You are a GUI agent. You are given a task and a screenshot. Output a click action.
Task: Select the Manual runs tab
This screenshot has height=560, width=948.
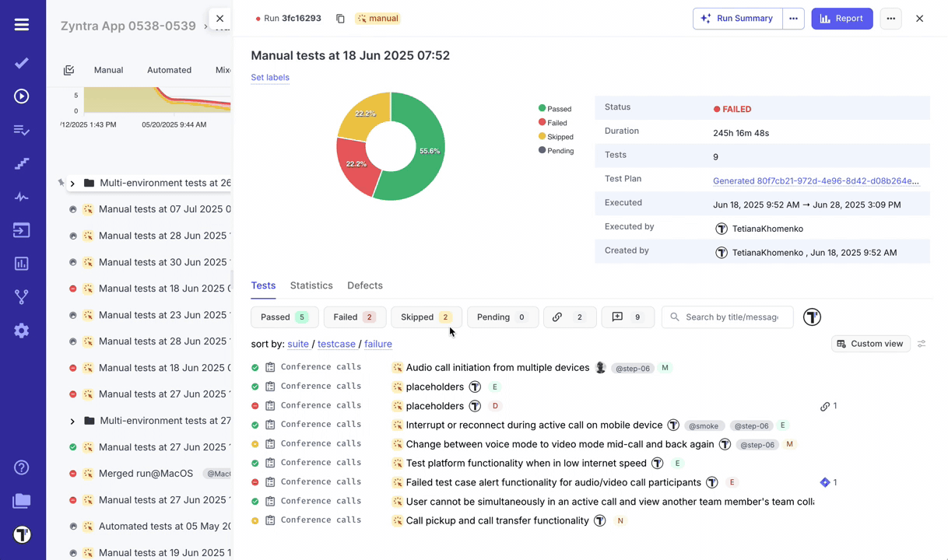point(108,70)
